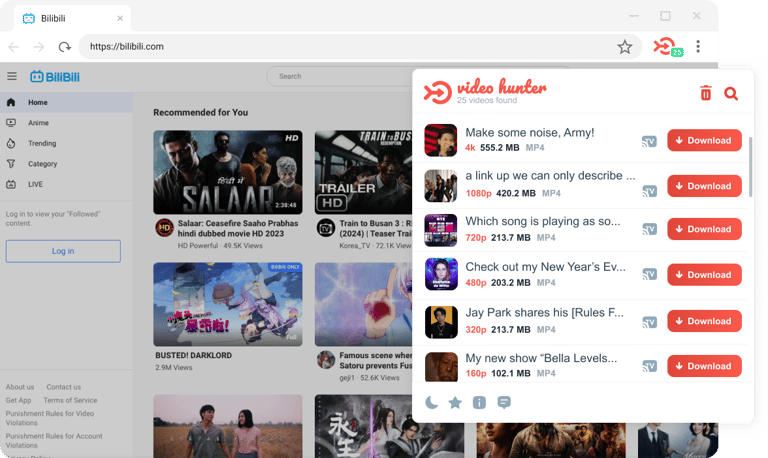
Task: Cast 'My new show Bella Levels' to TV
Action: click(649, 366)
